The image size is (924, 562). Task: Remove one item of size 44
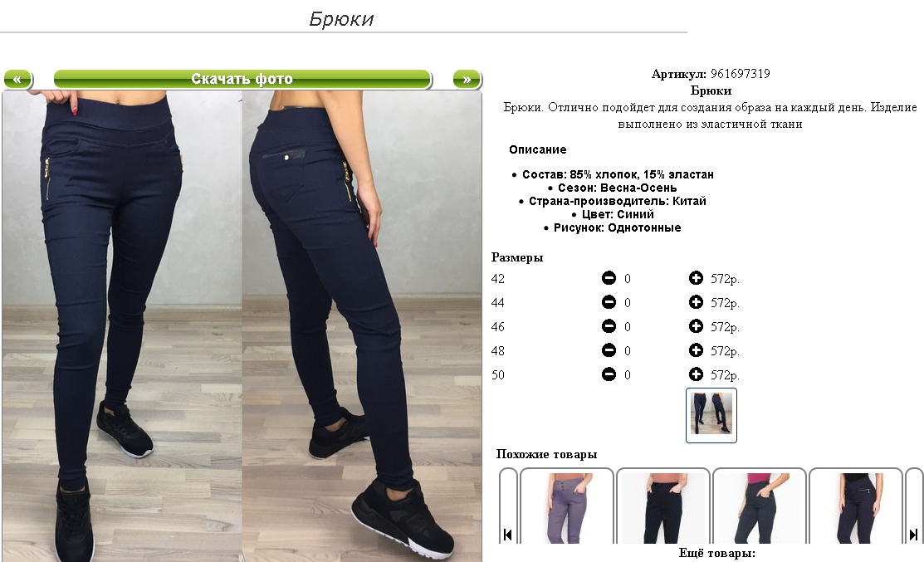tap(609, 302)
